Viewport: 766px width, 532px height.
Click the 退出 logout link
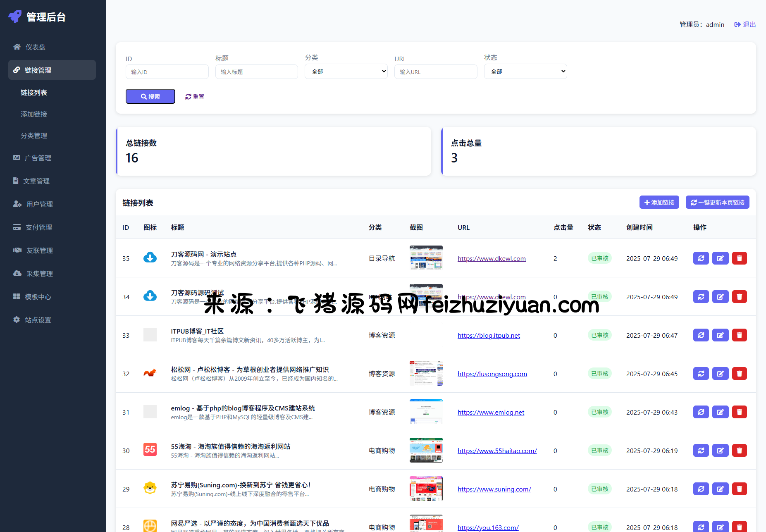pos(745,24)
